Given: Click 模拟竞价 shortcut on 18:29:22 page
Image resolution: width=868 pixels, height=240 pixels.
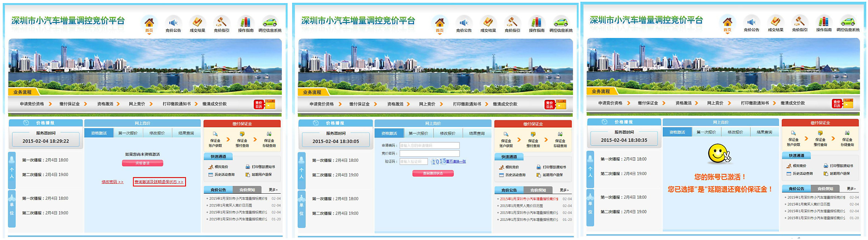Looking at the screenshot, I should point(218,167).
